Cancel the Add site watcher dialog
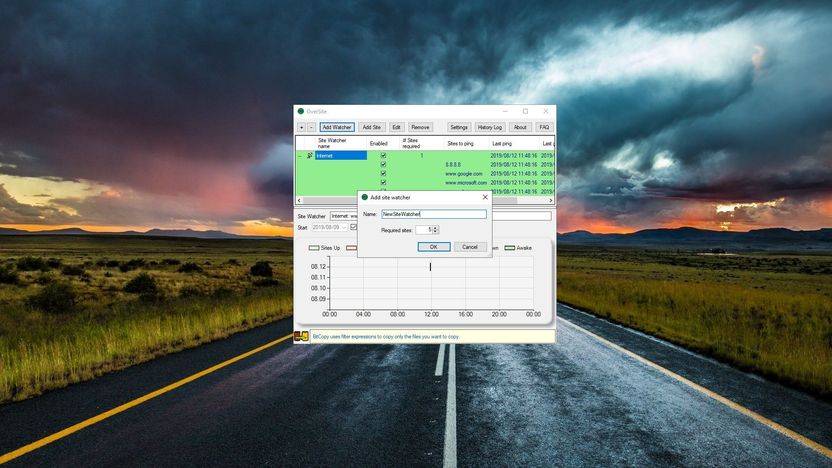Image resolution: width=832 pixels, height=468 pixels. click(x=470, y=247)
